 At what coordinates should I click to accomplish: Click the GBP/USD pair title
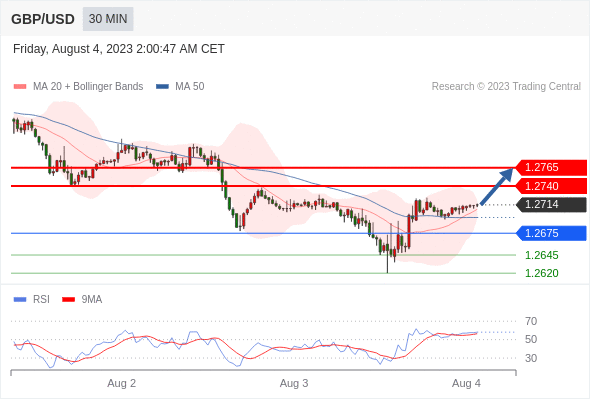43,19
